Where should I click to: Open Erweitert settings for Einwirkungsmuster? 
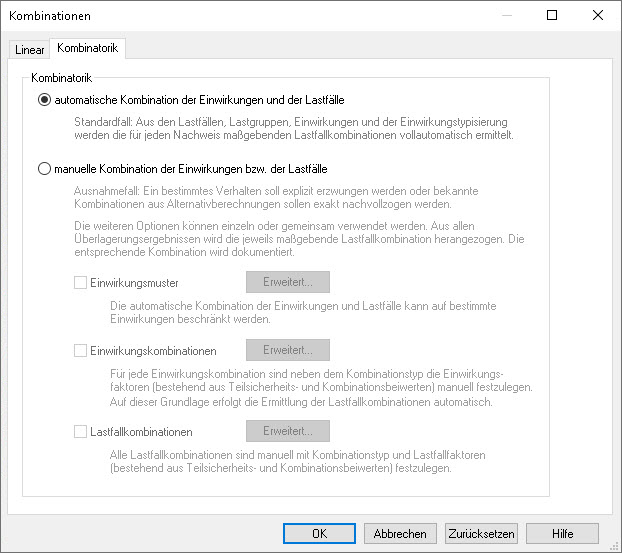point(287,282)
